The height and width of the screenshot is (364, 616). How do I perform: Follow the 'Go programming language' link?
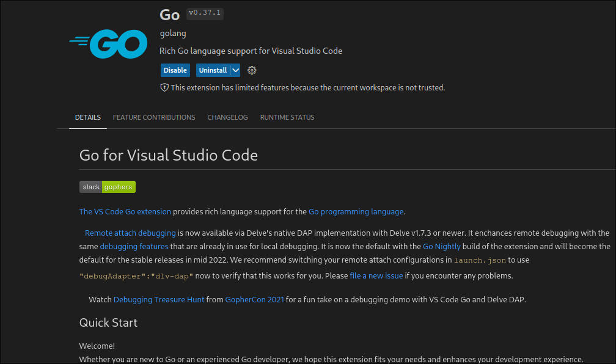[x=356, y=212]
